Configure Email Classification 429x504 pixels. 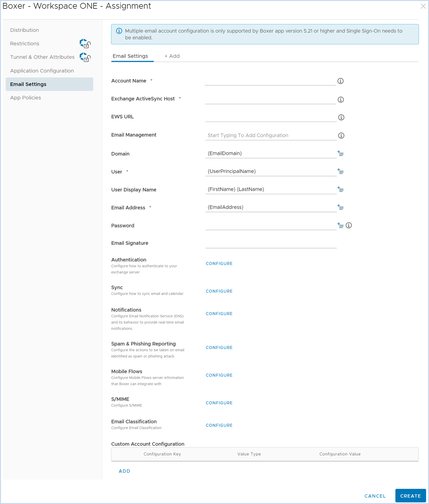click(x=219, y=425)
